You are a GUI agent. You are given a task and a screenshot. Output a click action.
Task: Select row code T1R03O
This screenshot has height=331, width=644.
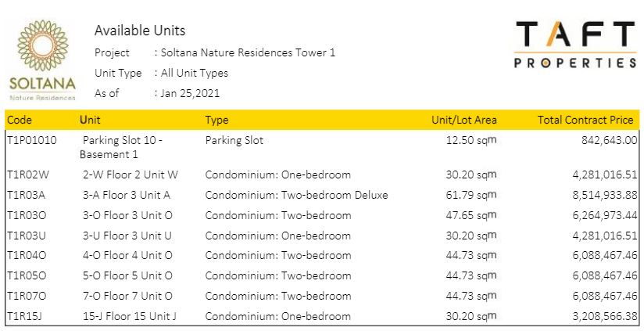[x=27, y=215]
